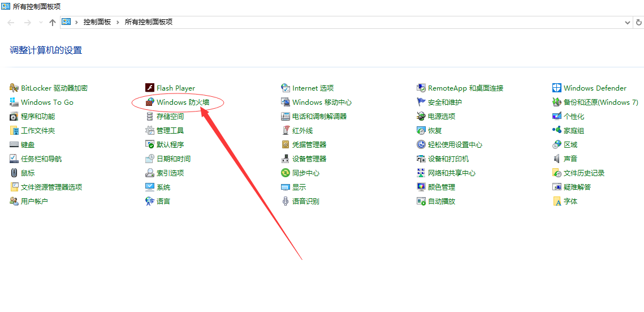
Task: Click RemoteApp 和桌面连接 icon
Action: coord(421,88)
